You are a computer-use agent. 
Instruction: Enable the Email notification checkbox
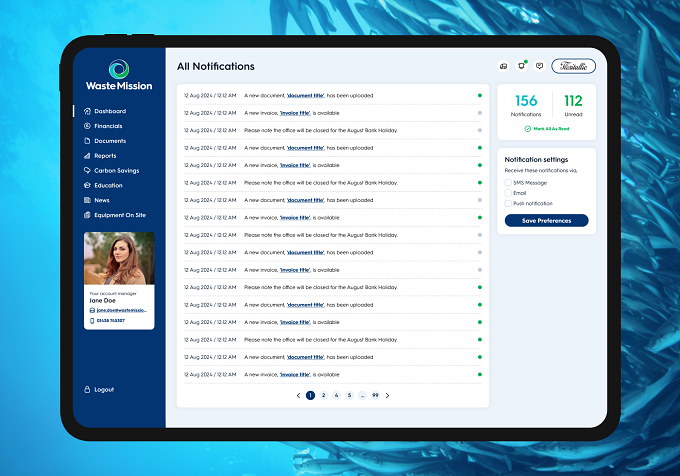(x=508, y=193)
